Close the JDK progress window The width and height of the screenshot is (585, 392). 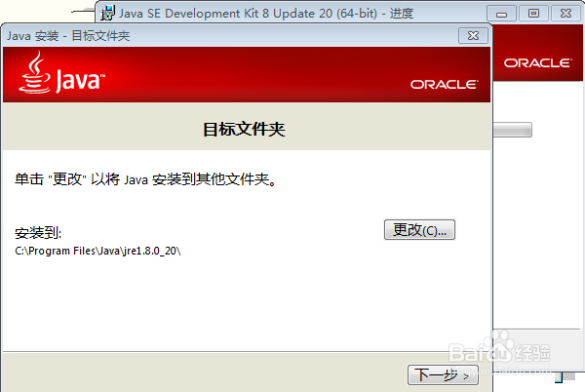(565, 14)
